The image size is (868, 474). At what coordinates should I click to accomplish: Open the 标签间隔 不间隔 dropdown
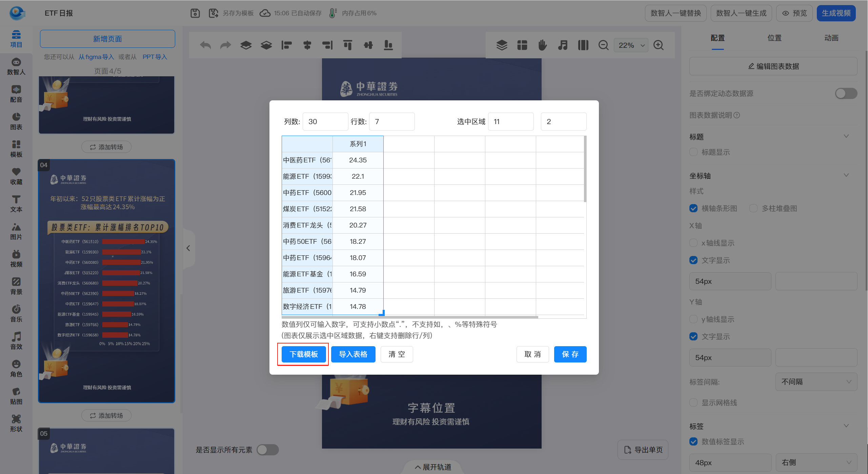coord(816,382)
